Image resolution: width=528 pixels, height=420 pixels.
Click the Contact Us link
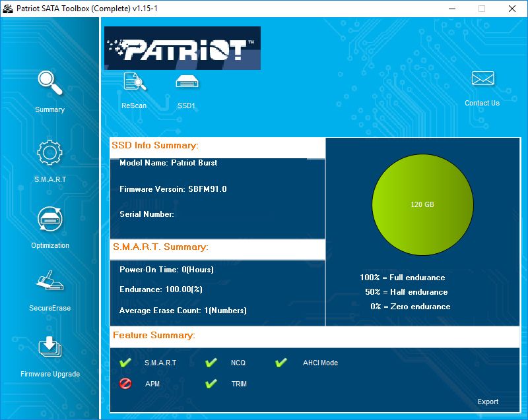coord(482,103)
